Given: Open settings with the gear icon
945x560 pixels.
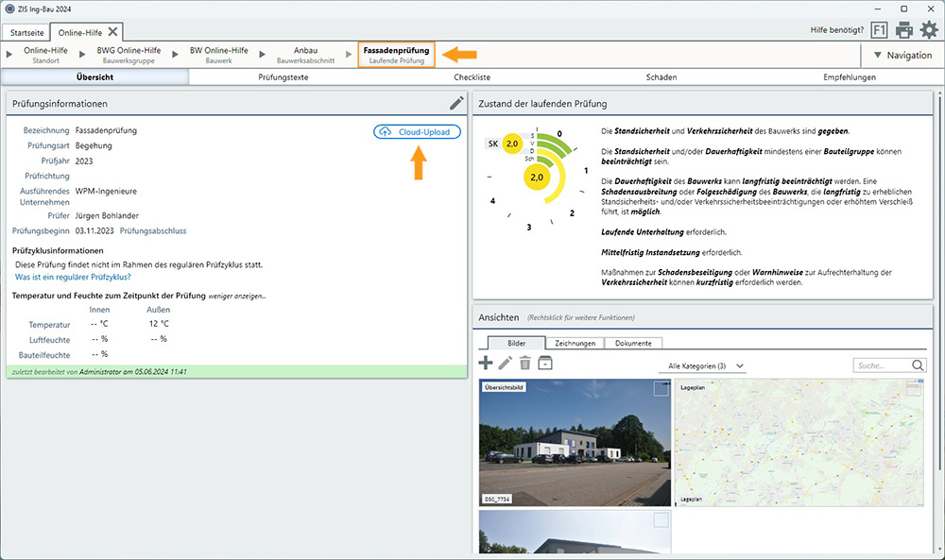Looking at the screenshot, I should (x=929, y=29).
